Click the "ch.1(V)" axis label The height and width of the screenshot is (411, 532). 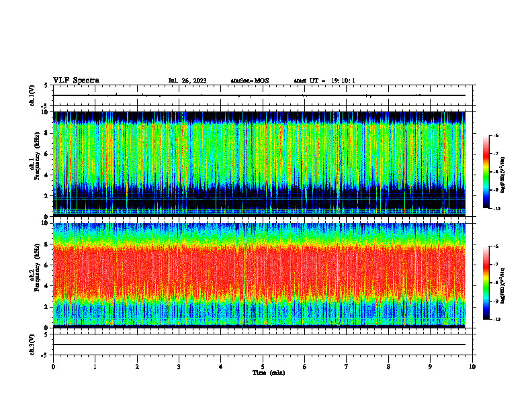32,95
